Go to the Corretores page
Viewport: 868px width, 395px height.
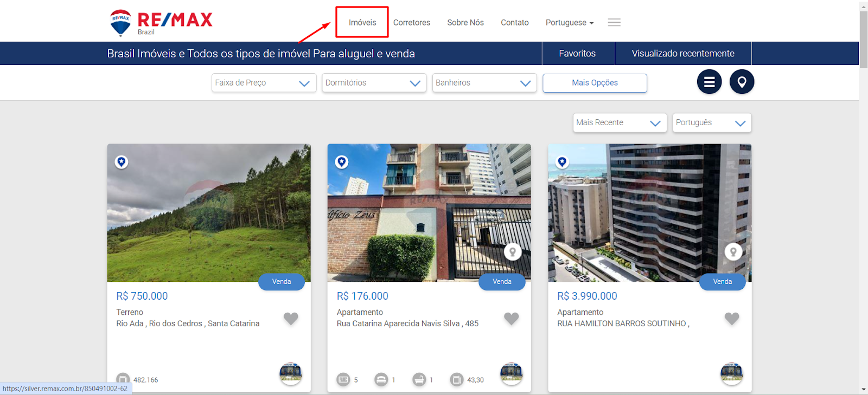pos(412,23)
